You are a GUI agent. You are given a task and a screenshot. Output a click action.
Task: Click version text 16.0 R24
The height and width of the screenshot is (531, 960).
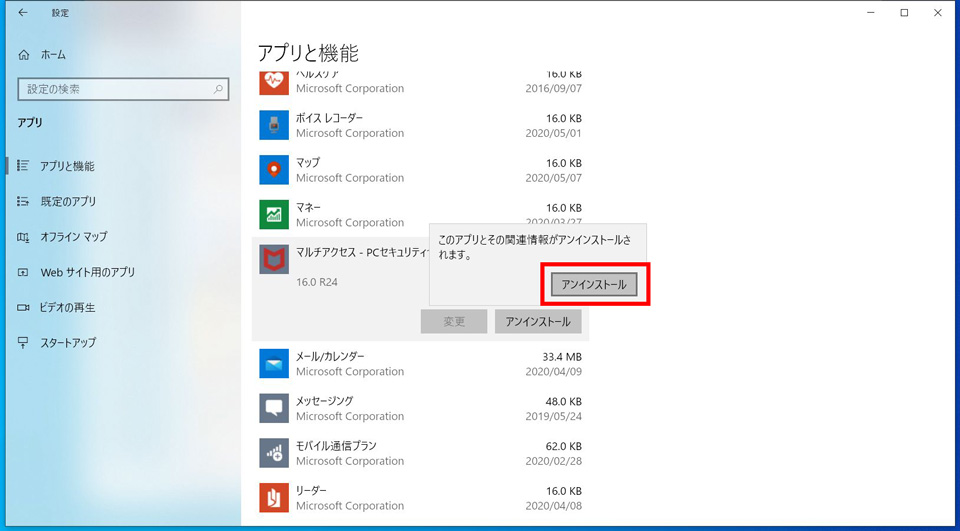(317, 282)
